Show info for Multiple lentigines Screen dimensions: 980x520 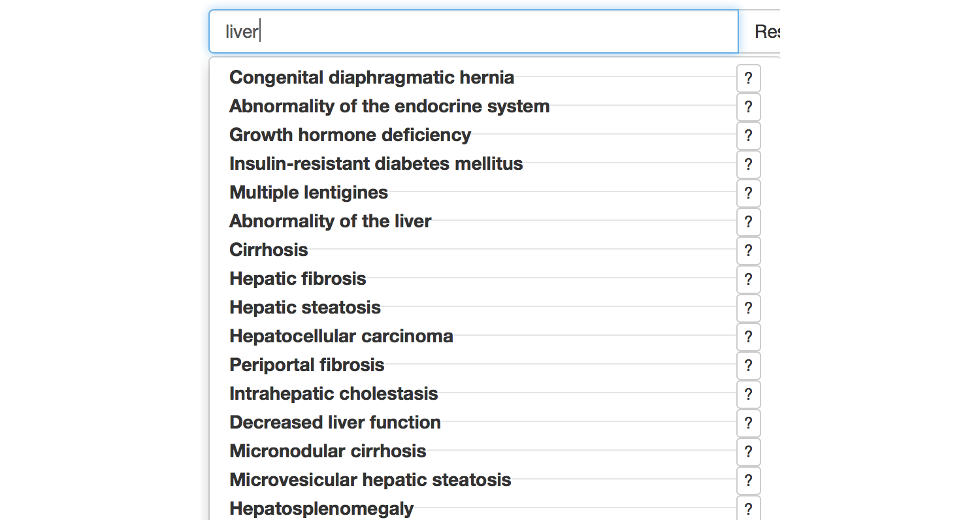(748, 193)
